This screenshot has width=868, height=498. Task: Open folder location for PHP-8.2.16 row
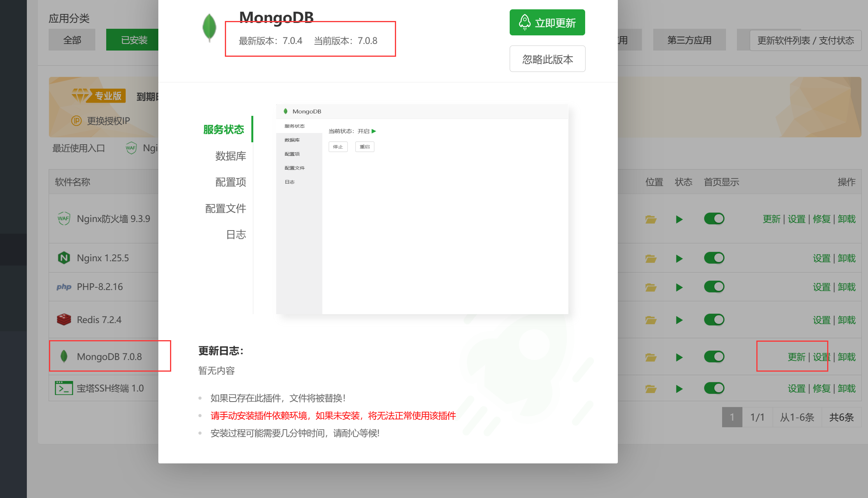tap(651, 287)
